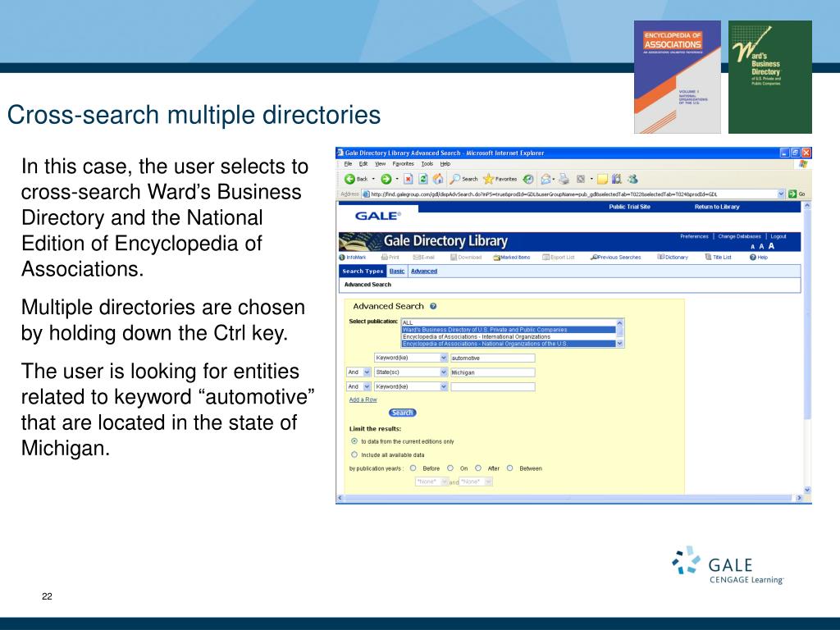Click the Return to Library link
The image size is (840, 630).
point(717,207)
